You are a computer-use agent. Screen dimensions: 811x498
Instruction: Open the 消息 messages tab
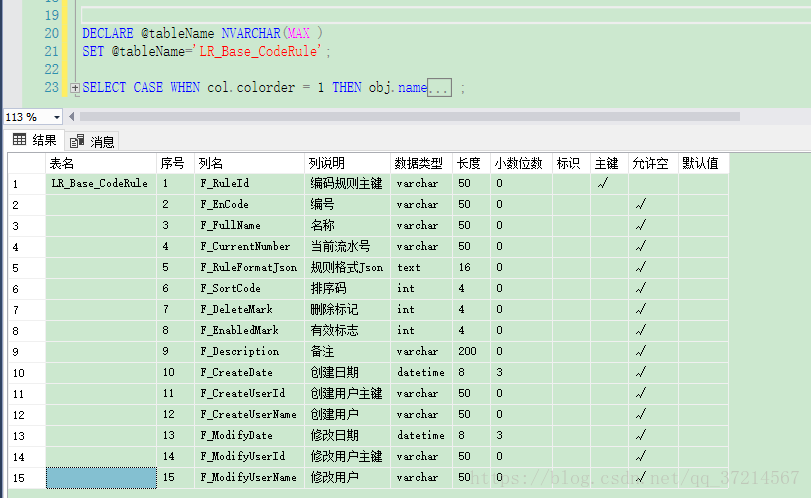point(92,141)
